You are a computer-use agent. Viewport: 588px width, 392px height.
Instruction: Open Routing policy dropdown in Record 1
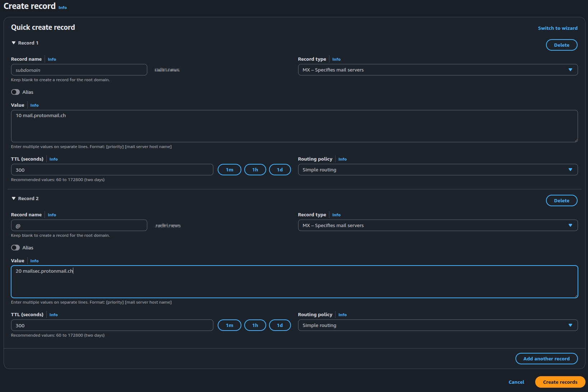(438, 170)
